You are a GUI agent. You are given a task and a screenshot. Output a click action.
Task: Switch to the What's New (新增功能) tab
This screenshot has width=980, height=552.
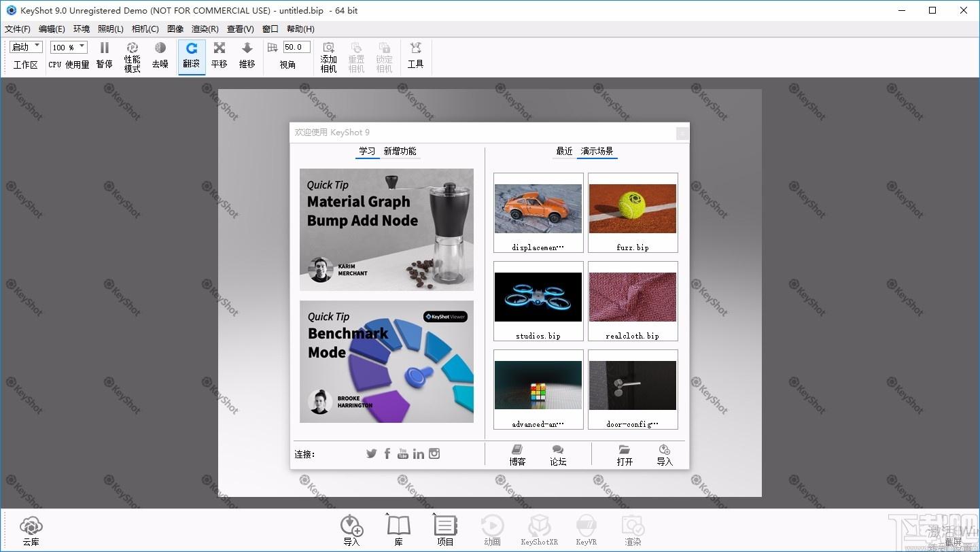point(400,151)
